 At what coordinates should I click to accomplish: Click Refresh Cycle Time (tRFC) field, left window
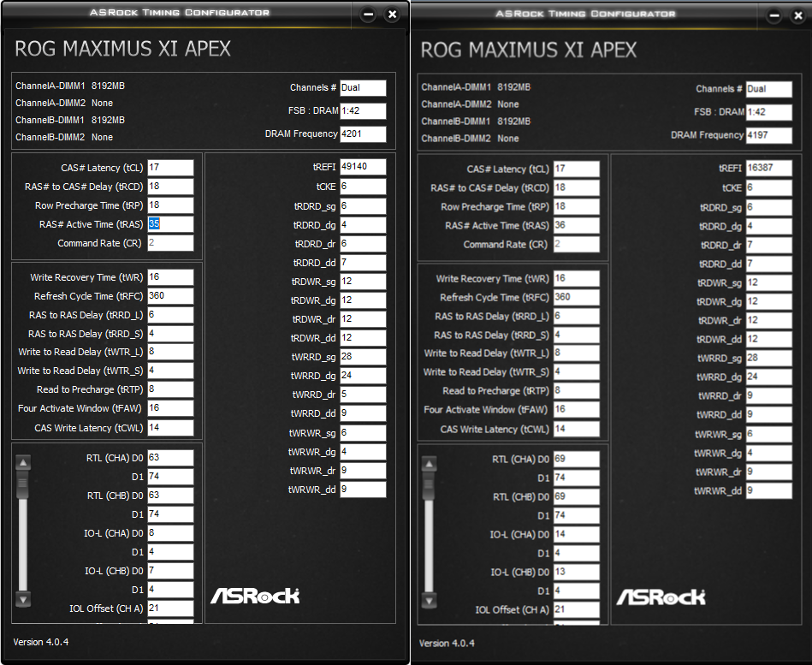pyautogui.click(x=170, y=296)
